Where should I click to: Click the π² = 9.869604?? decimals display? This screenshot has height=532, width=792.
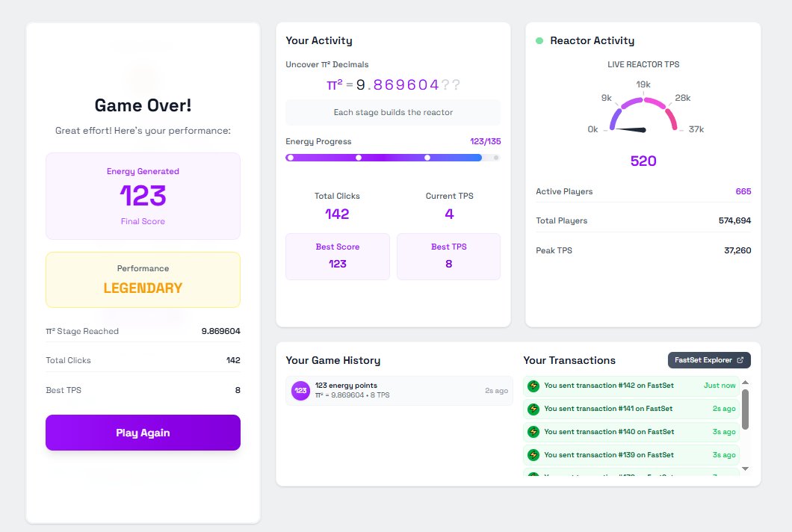click(393, 85)
